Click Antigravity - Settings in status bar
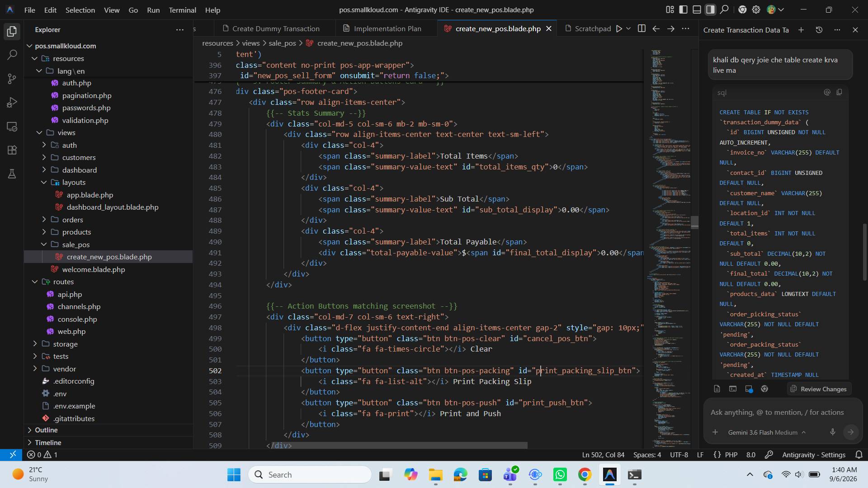868x488 pixels. coord(814,455)
